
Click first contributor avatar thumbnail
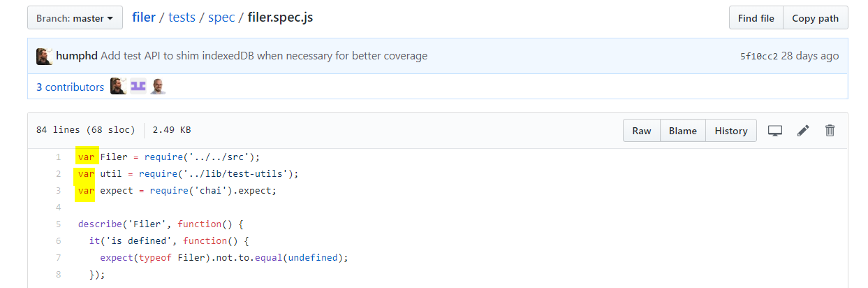(118, 87)
